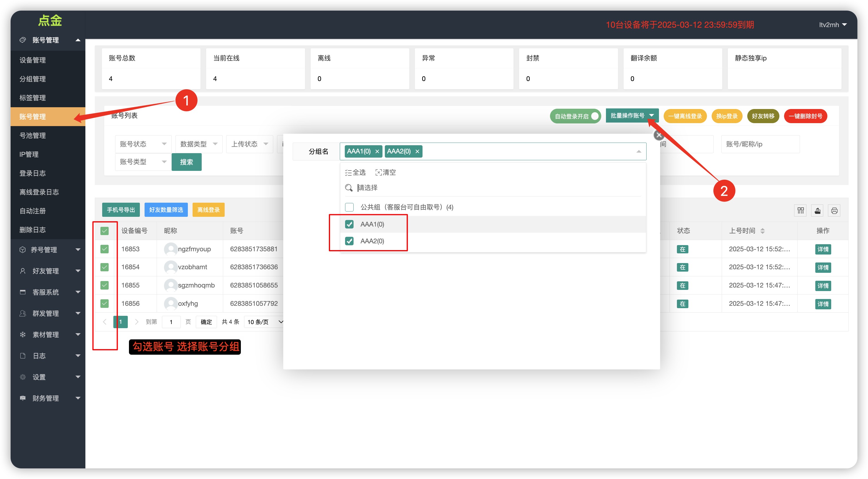Check the 公共组 checkbox
The image size is (868, 479).
tap(349, 207)
